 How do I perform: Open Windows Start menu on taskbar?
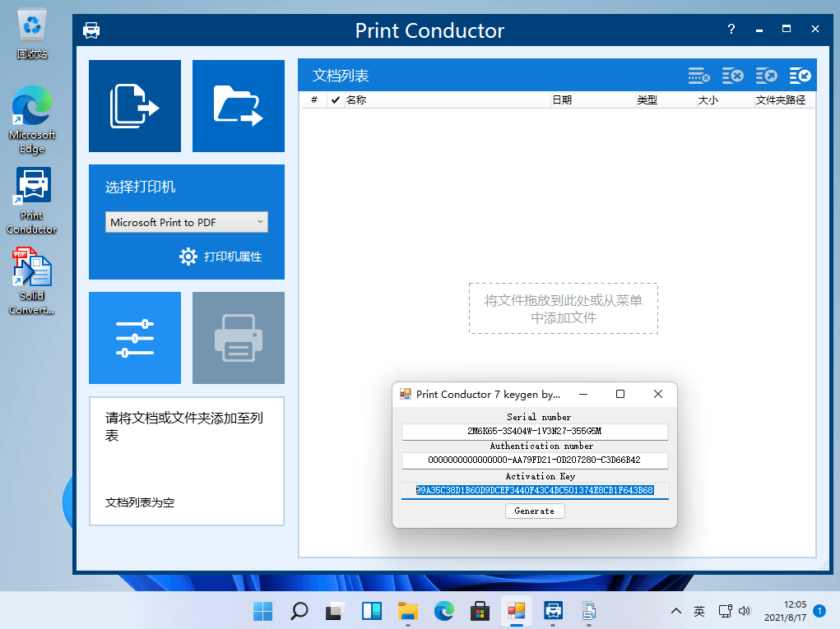[x=262, y=611]
